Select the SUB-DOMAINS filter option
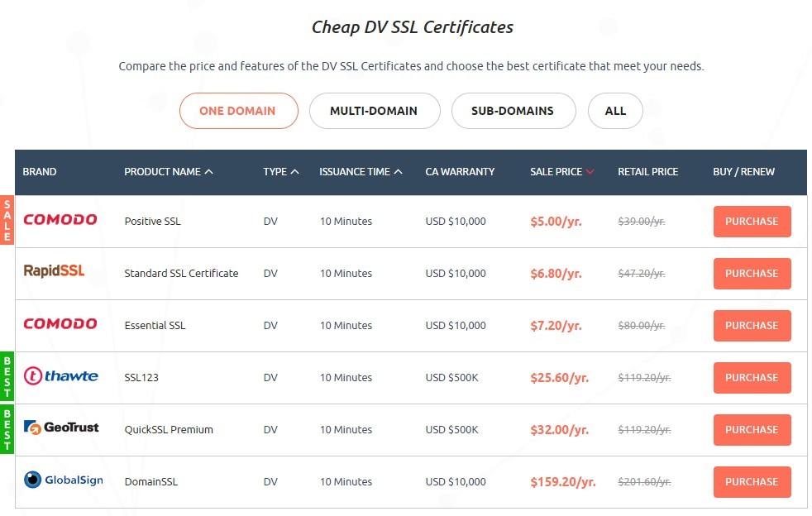This screenshot has width=812, height=516. coord(513,110)
